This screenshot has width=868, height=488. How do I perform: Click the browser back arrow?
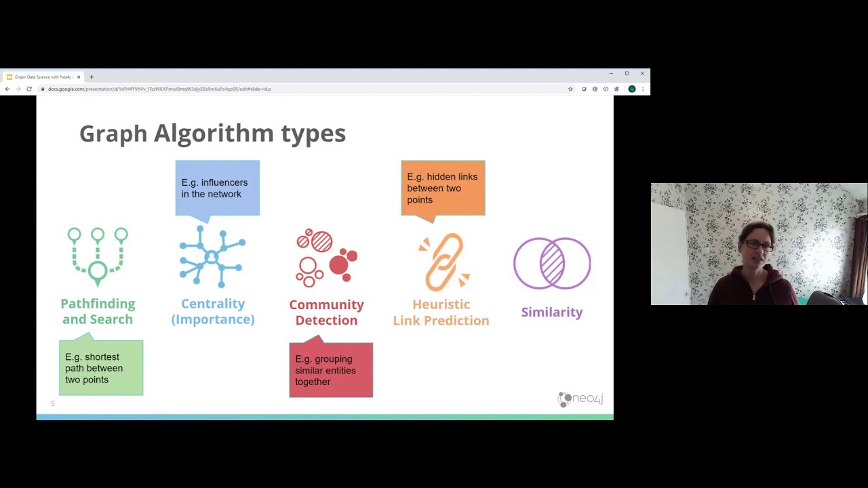7,89
